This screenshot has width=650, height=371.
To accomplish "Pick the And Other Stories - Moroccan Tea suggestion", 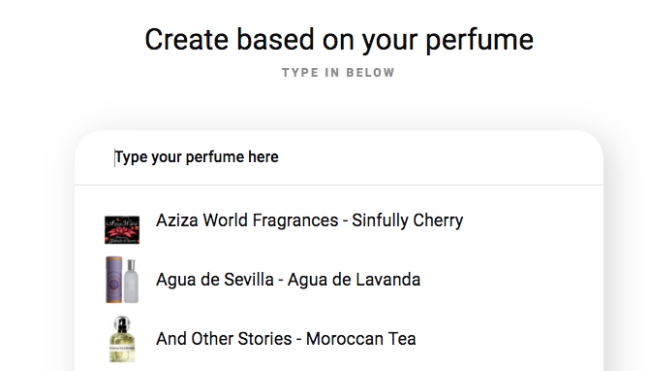I will (339, 339).
